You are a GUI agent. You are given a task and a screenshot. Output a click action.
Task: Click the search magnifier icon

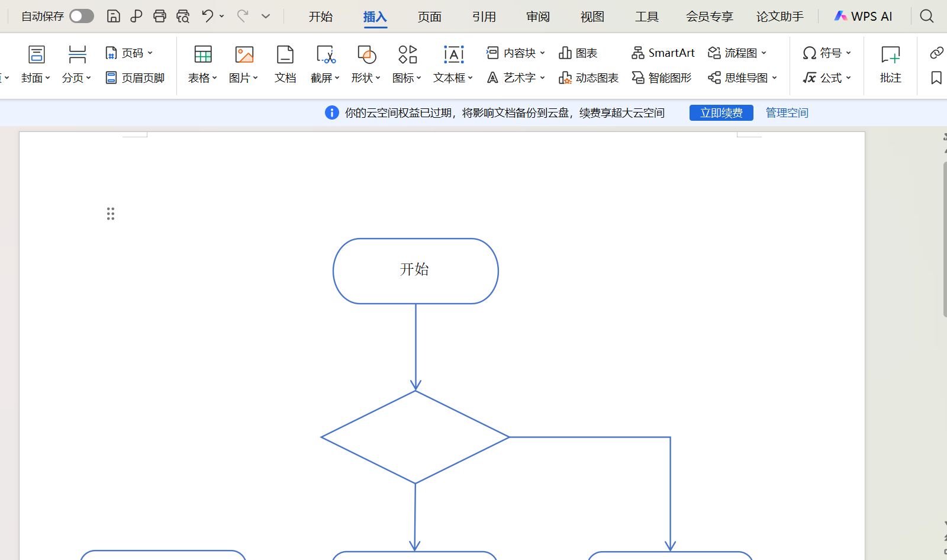click(x=927, y=16)
